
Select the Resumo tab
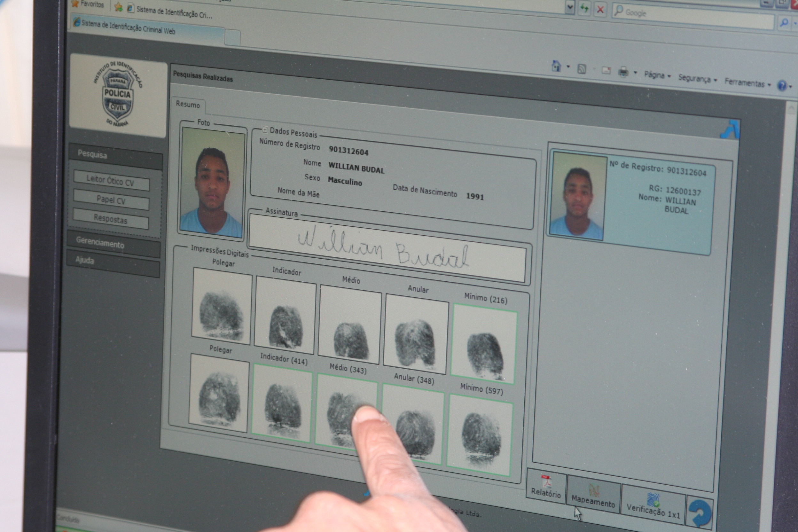tap(188, 104)
